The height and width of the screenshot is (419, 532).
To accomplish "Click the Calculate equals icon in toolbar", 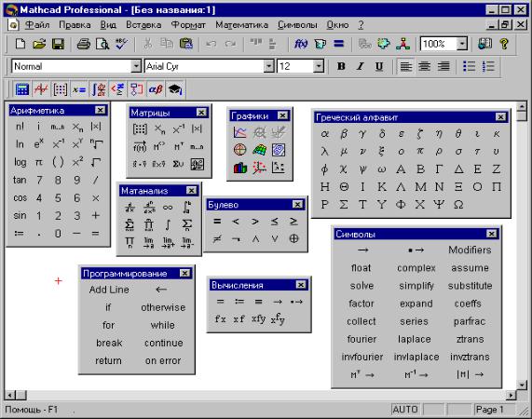I will pos(338,44).
